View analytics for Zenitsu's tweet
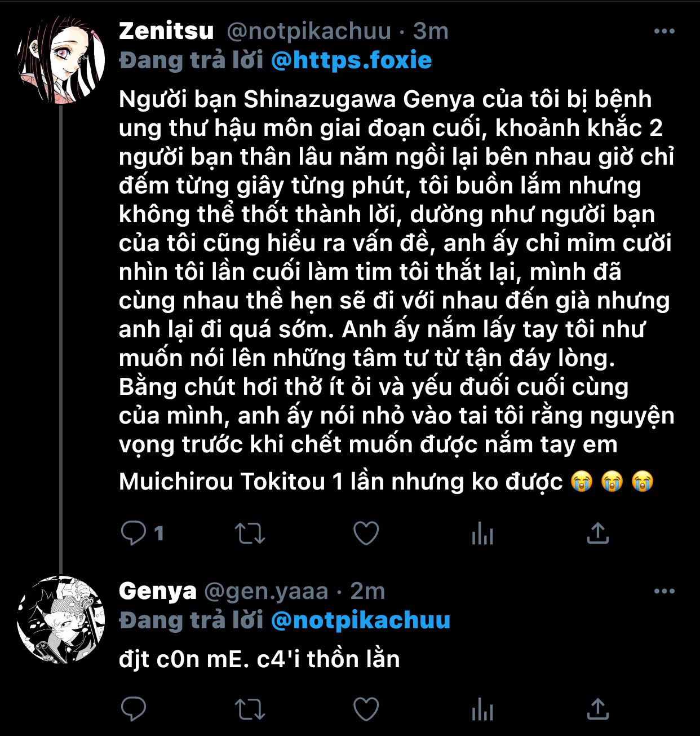This screenshot has height=736, width=700. tap(482, 533)
